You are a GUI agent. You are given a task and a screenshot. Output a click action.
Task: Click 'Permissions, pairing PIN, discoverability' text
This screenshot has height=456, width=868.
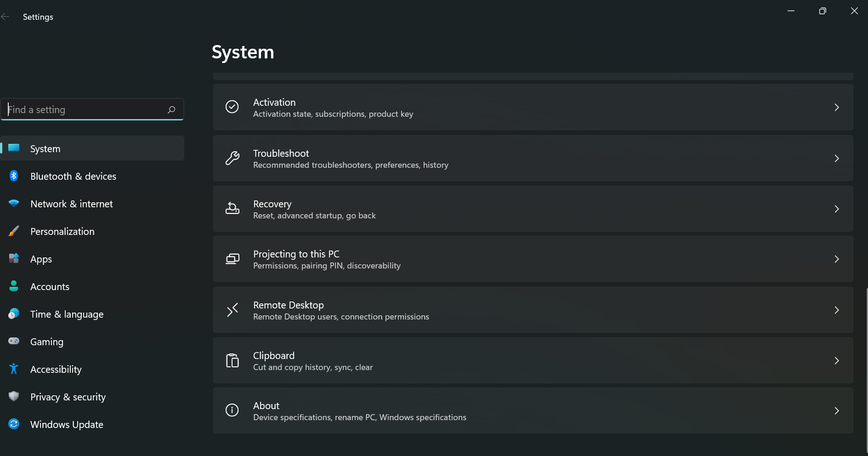(327, 266)
